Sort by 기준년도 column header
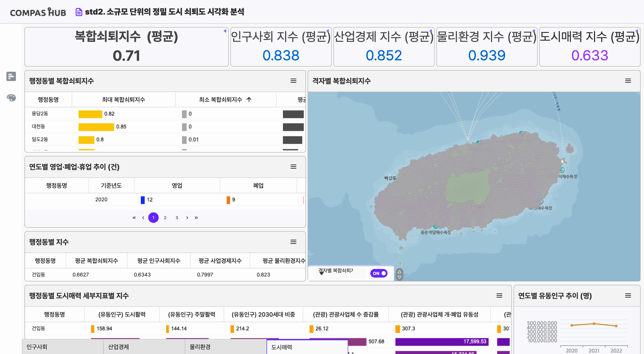 coord(111,185)
